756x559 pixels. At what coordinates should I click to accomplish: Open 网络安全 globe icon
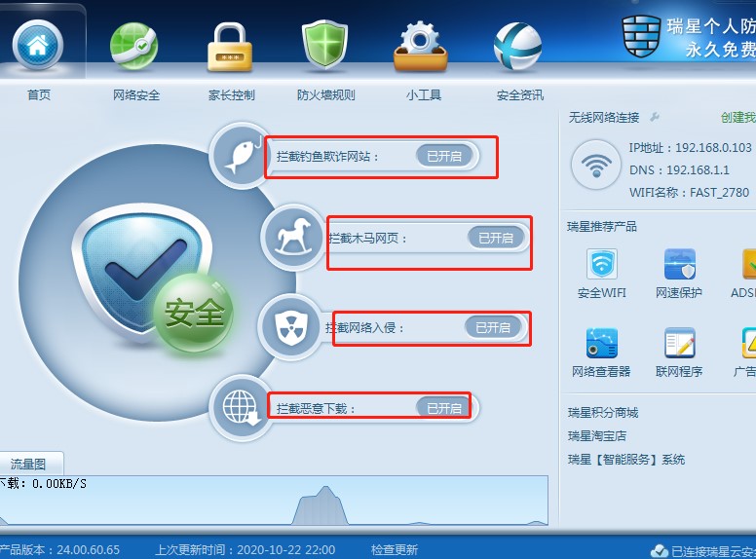pos(133,47)
